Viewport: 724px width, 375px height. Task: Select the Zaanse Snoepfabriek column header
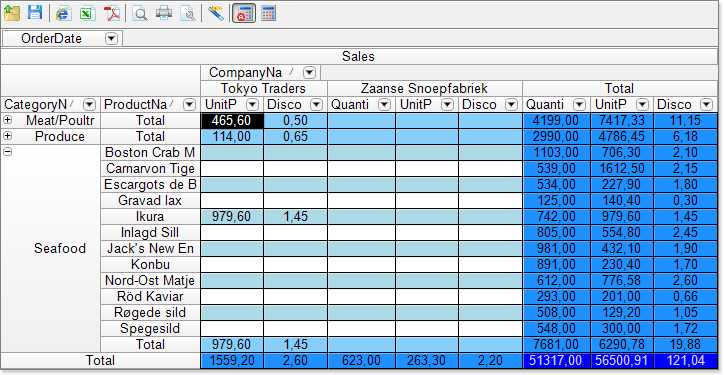point(425,88)
